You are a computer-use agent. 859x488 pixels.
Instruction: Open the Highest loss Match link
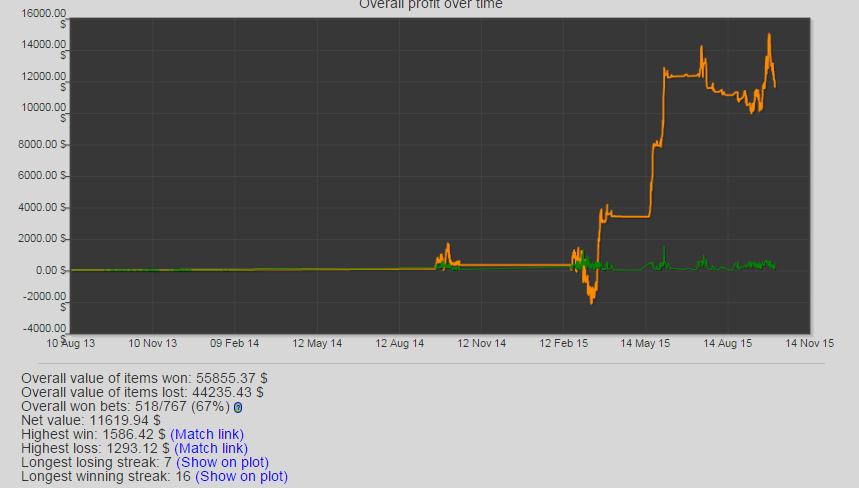click(x=211, y=449)
